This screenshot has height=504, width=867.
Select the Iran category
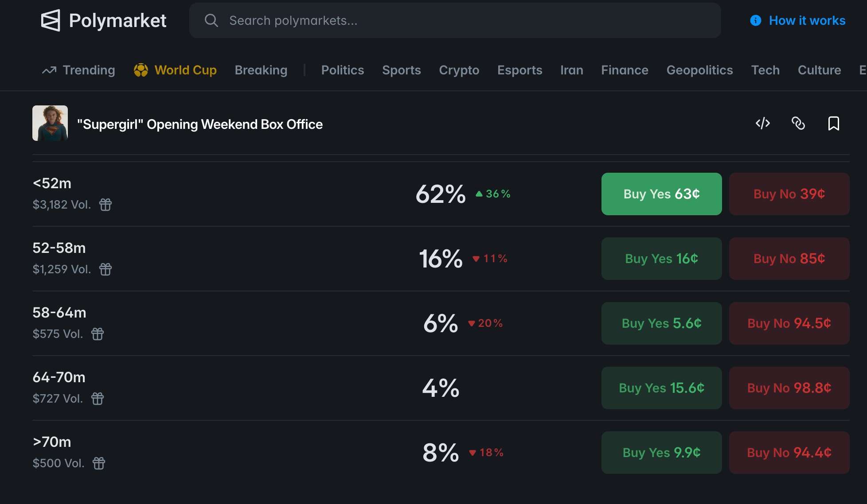point(572,70)
